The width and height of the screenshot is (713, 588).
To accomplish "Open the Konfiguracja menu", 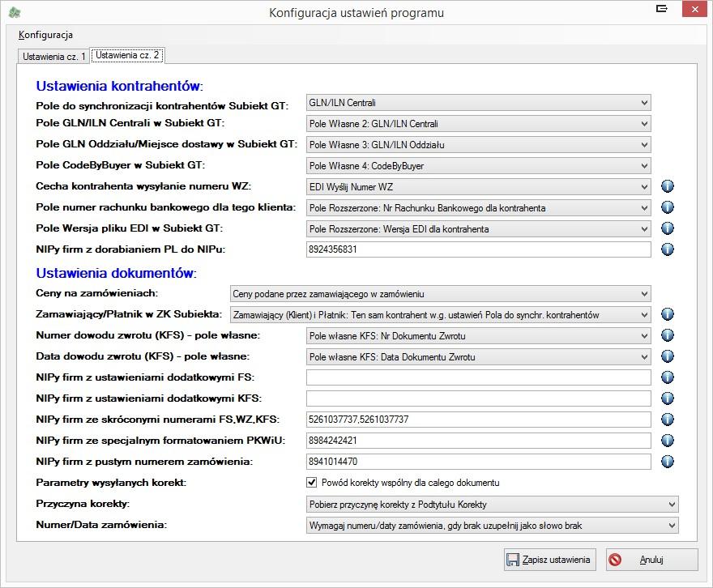I will [45, 35].
